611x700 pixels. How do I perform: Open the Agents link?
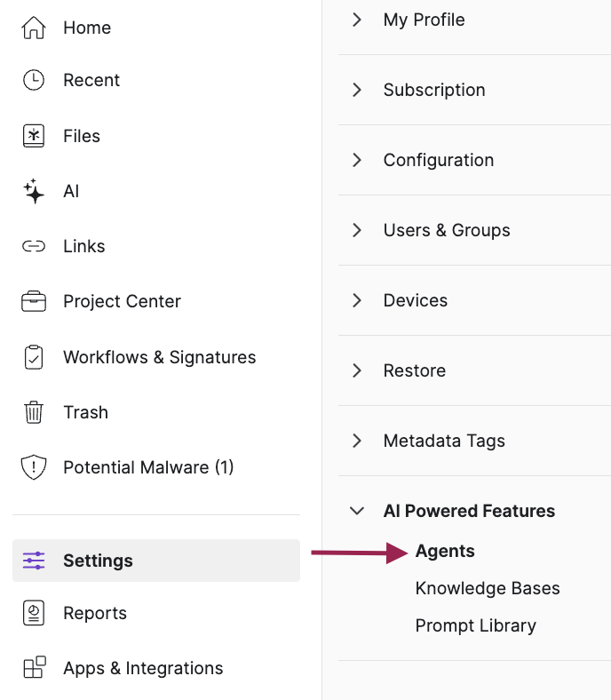(445, 551)
